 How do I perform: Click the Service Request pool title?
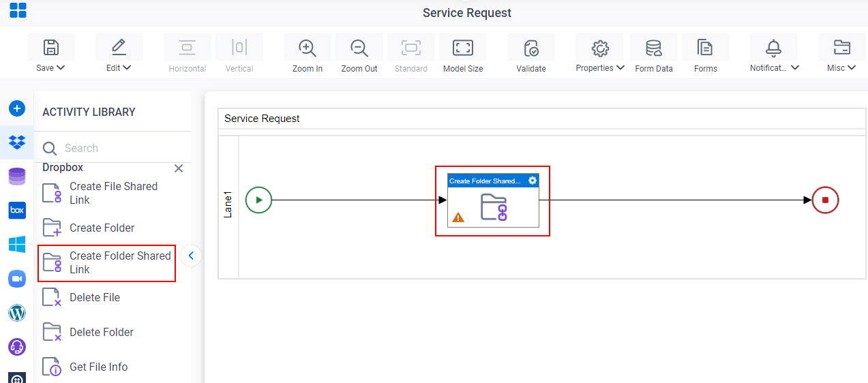[x=262, y=119]
